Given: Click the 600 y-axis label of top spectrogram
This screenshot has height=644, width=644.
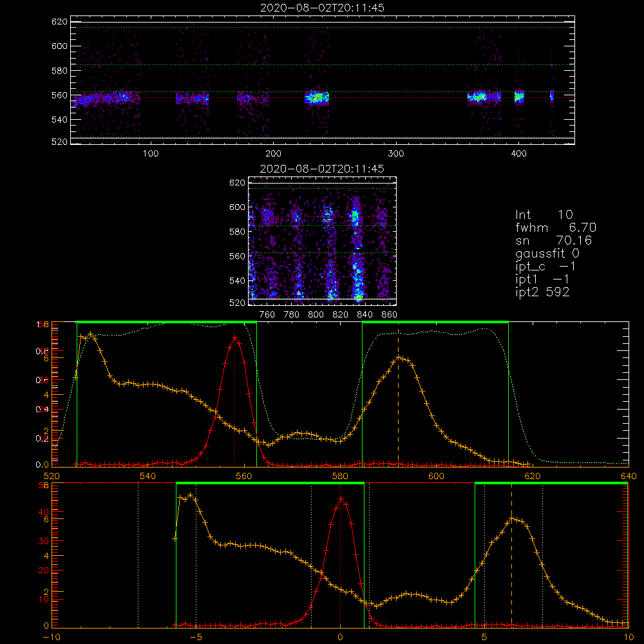Looking at the screenshot, I should point(59,46).
